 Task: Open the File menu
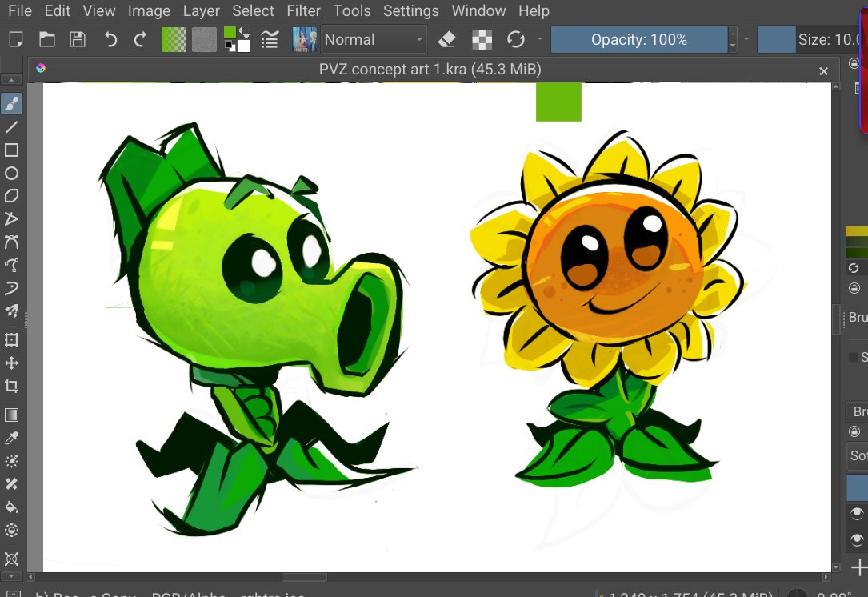click(20, 10)
